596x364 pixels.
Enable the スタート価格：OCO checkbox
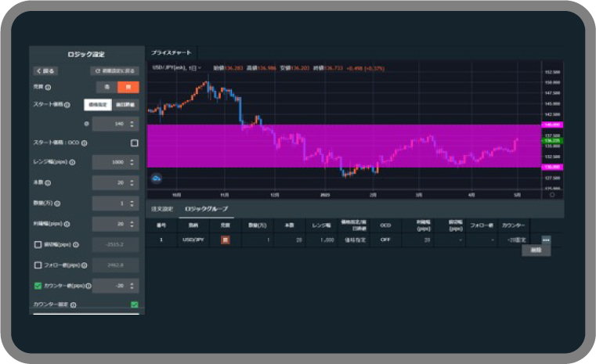[134, 143]
